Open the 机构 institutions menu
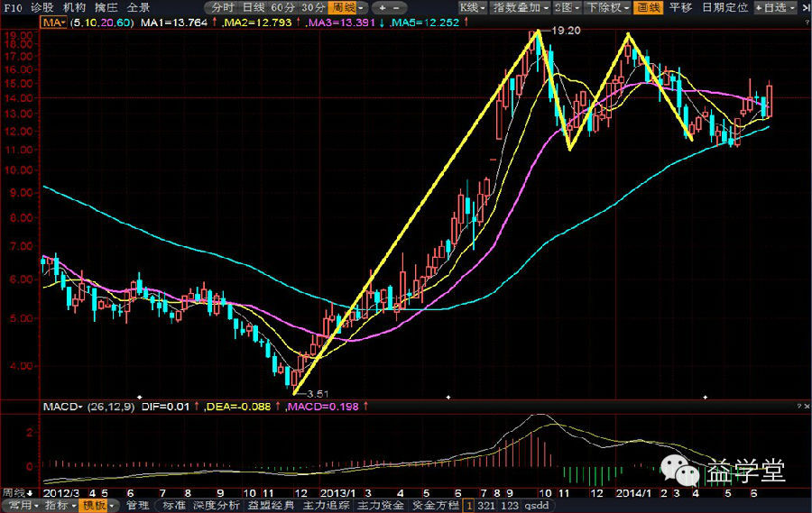The width and height of the screenshot is (812, 513). (74, 7)
